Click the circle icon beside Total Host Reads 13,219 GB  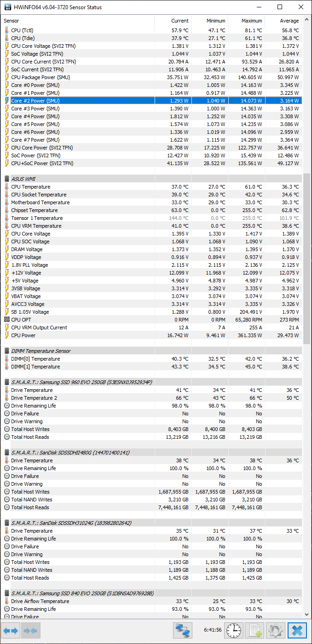6,437
